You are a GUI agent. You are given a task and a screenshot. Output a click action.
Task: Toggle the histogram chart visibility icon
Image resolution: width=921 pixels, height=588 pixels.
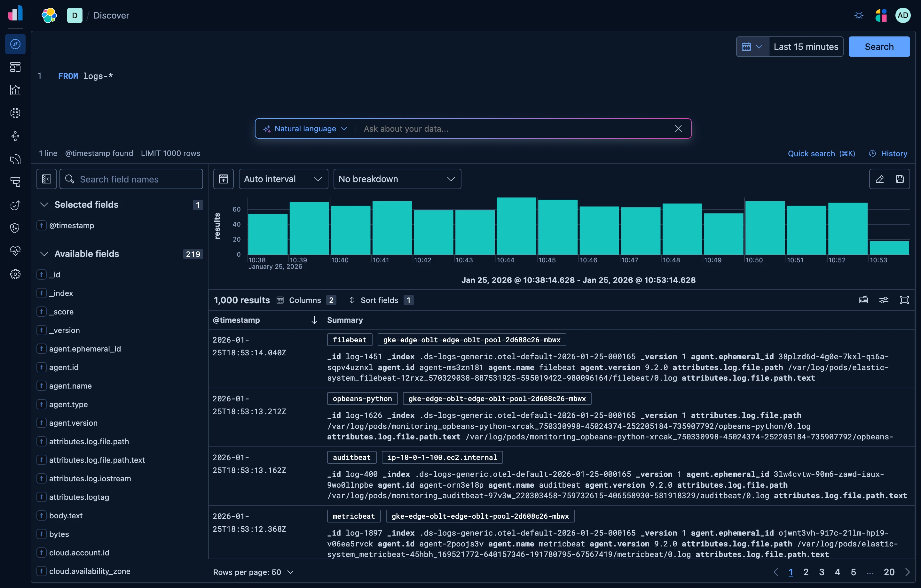point(223,179)
